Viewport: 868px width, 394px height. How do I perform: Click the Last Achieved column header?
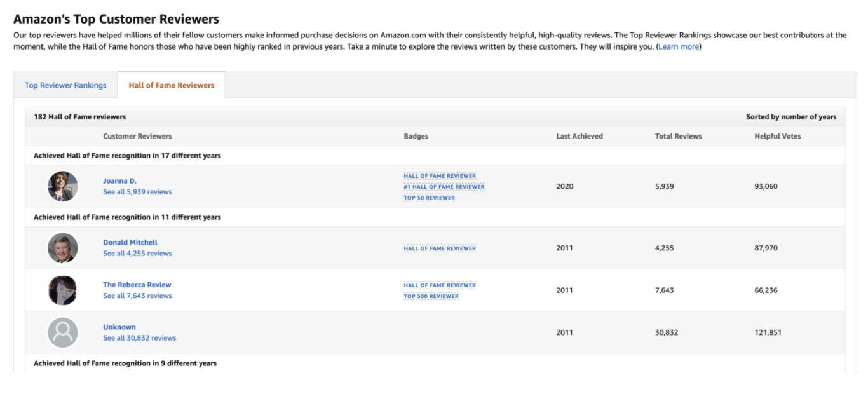tap(580, 136)
